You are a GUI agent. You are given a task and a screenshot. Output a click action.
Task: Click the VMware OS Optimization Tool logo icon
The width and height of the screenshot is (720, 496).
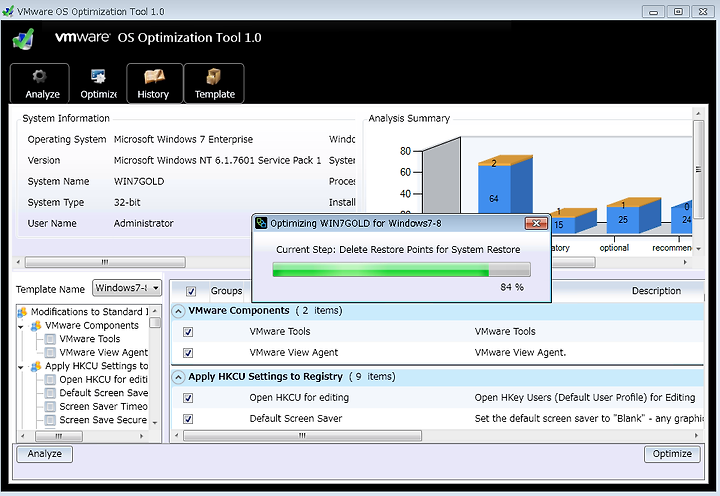coord(23,39)
